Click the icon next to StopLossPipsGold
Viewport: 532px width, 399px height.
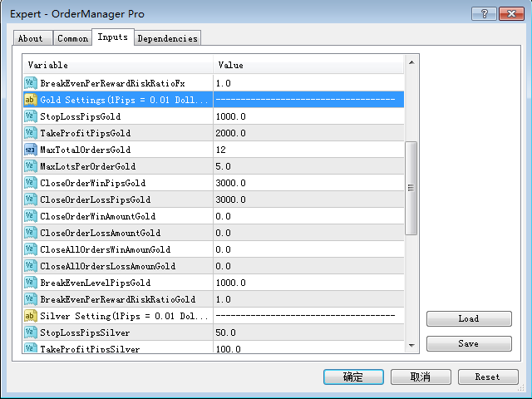coord(31,116)
